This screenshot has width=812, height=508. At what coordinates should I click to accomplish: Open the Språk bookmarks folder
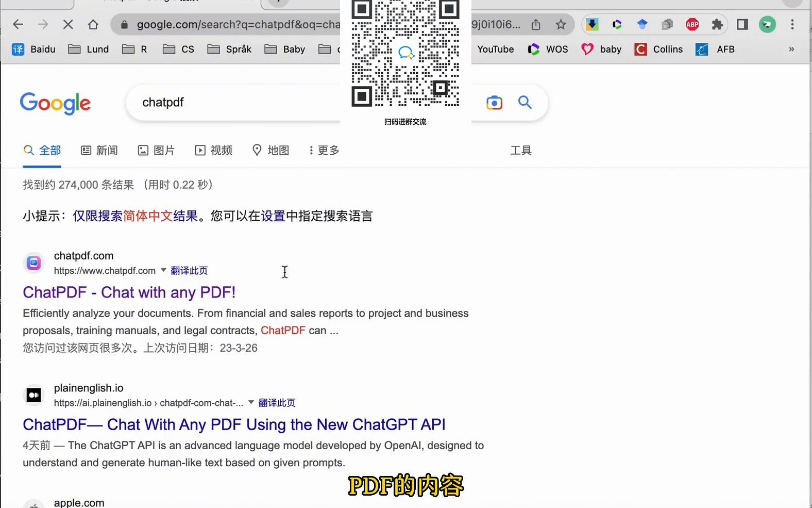(x=229, y=49)
